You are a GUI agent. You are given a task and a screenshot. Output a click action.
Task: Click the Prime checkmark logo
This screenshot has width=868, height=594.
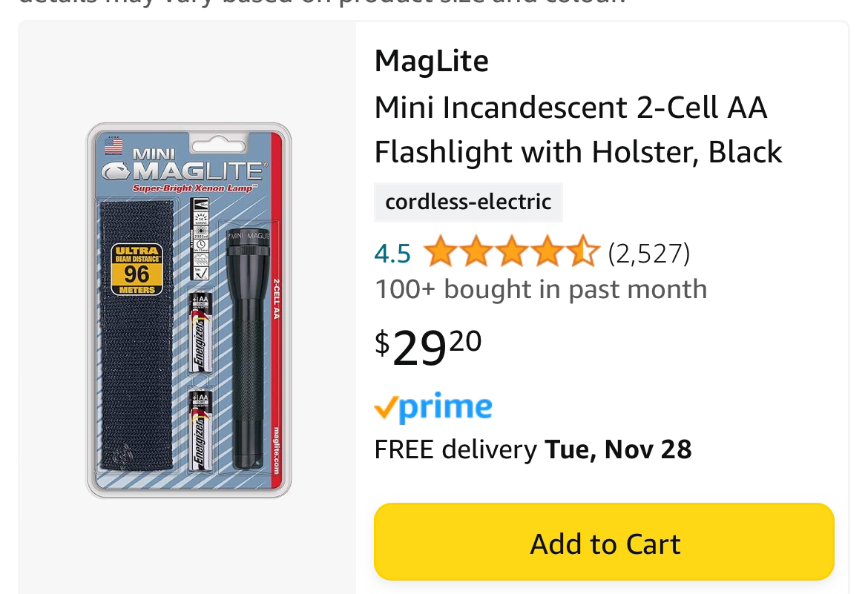pyautogui.click(x=433, y=407)
